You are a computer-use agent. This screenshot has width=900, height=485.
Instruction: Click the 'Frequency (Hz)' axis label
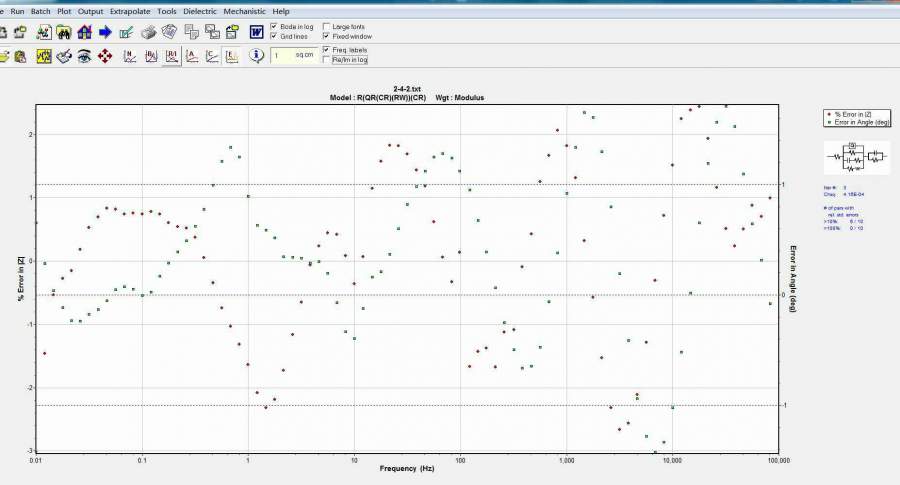click(x=407, y=468)
